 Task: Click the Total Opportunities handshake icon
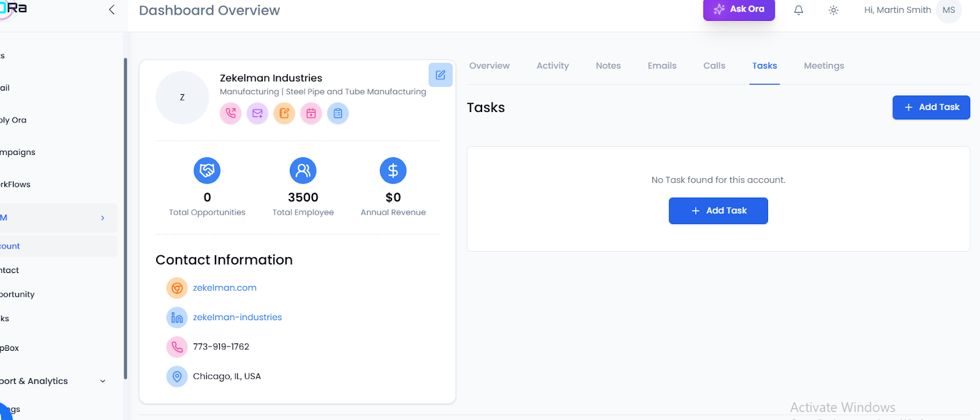click(x=207, y=171)
